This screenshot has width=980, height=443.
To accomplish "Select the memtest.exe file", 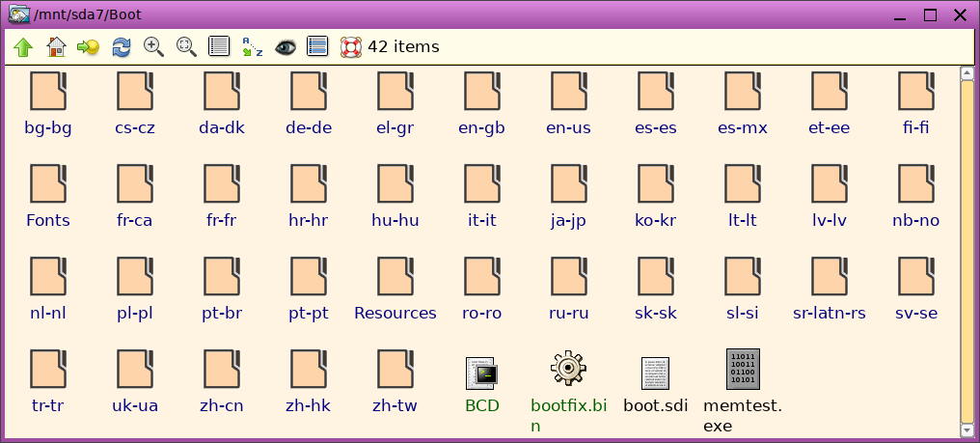I will [x=743, y=392].
